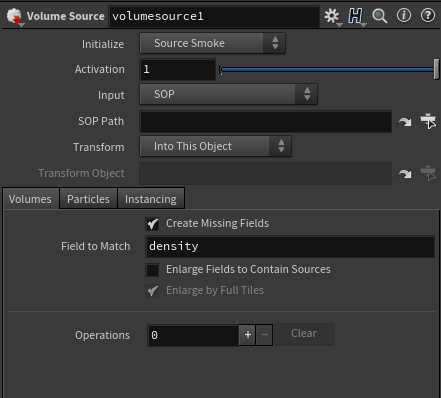Click the Transform Object input field
This screenshot has height=398, width=441.
click(266, 173)
